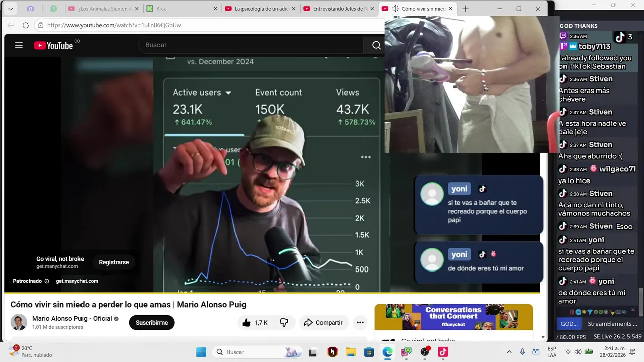The image size is (644, 362).
Task: Open a new browser tab
Action: (465, 9)
